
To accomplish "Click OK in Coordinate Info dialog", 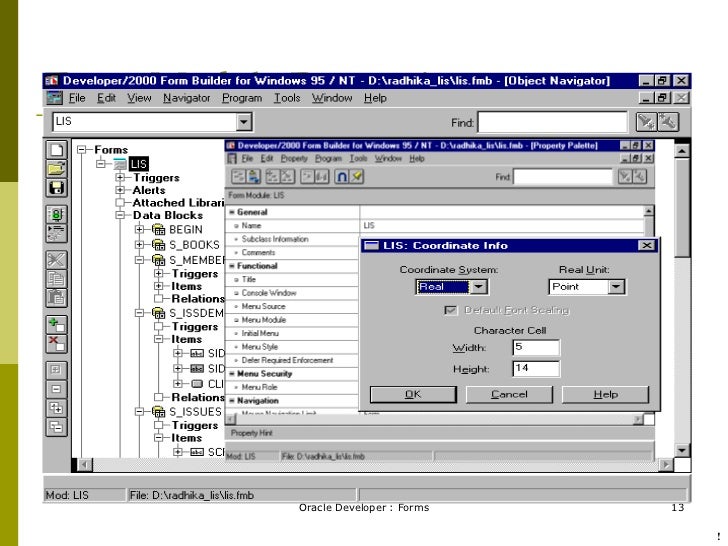I will click(x=413, y=394).
